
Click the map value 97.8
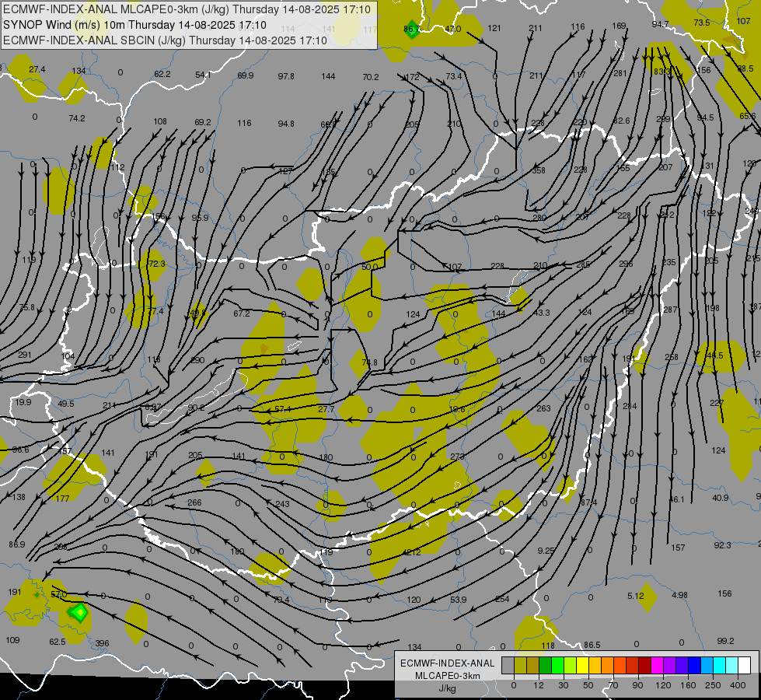tap(286, 76)
